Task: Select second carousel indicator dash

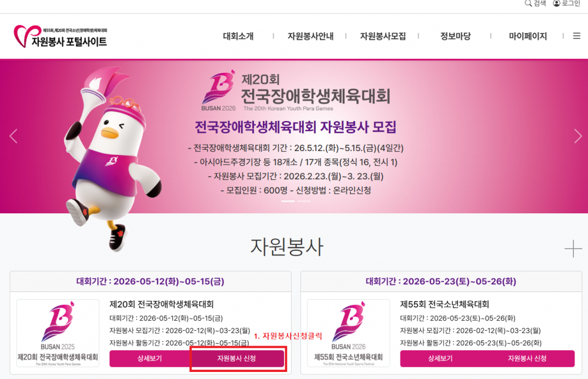Action: coord(304,202)
